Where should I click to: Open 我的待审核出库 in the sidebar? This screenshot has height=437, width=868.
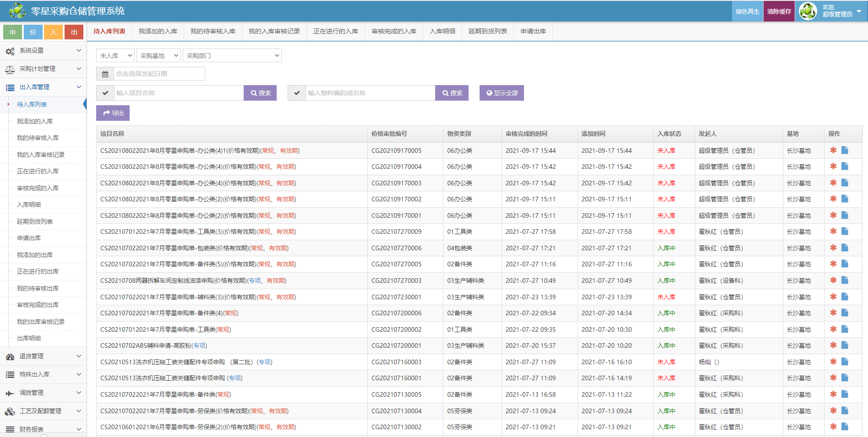(38, 288)
